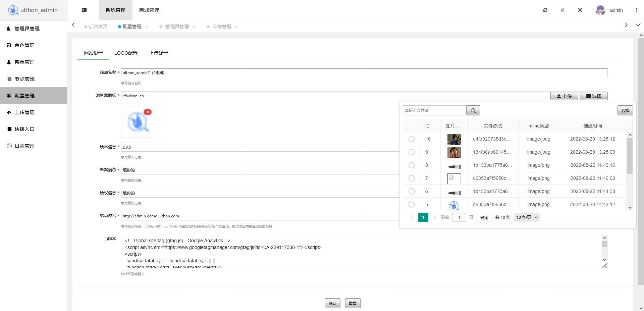This screenshot has width=644, height=311.
Task: Open the 10 条/页 page size dropdown
Action: [527, 217]
